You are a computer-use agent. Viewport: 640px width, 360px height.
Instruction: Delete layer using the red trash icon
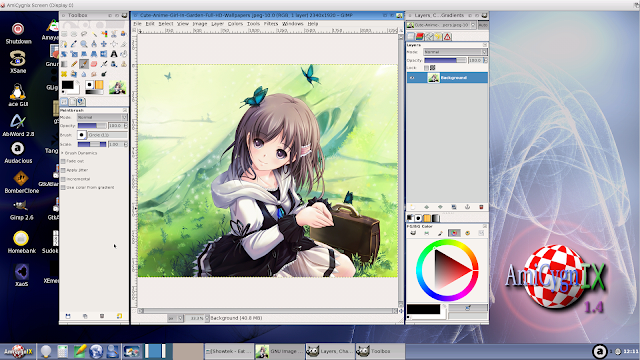click(x=481, y=207)
